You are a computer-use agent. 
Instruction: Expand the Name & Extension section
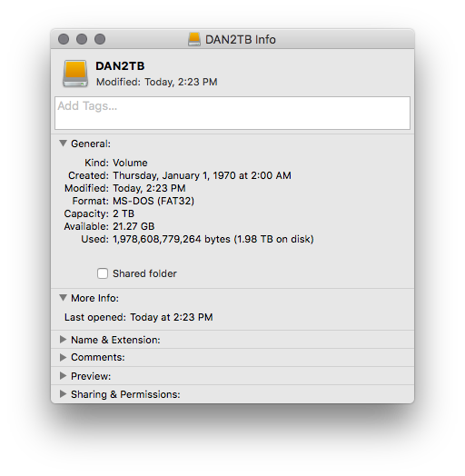64,340
